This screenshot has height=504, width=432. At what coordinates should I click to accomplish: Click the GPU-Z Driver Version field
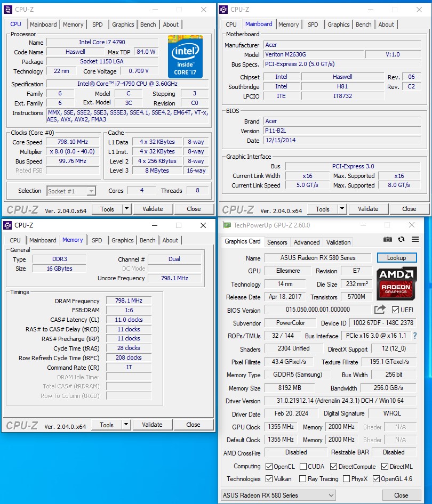click(x=340, y=401)
